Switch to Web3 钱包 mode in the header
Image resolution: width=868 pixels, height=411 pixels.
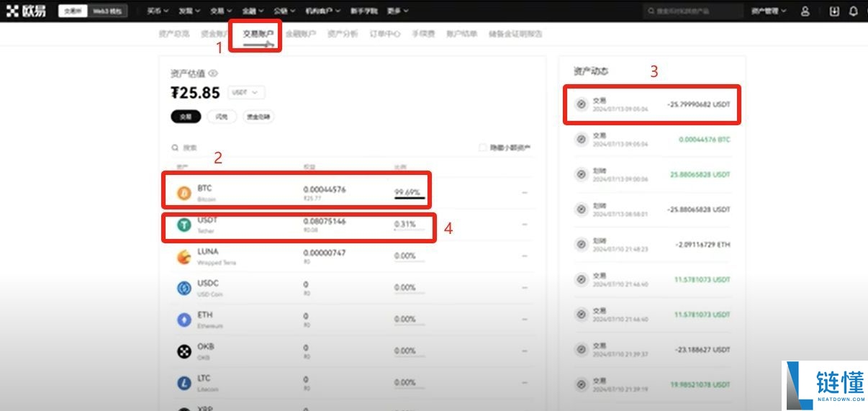[x=108, y=12]
